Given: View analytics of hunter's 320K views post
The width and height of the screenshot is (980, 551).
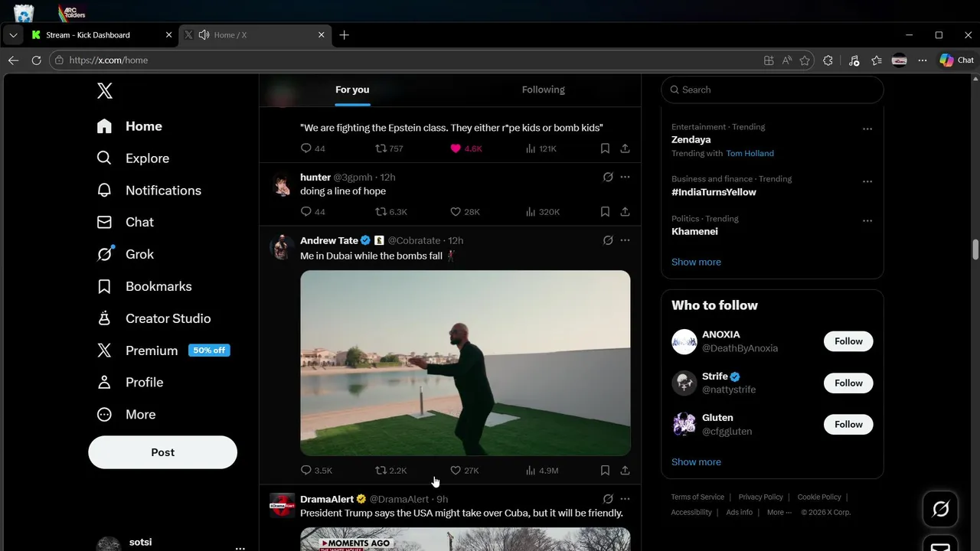Looking at the screenshot, I should [x=543, y=212].
